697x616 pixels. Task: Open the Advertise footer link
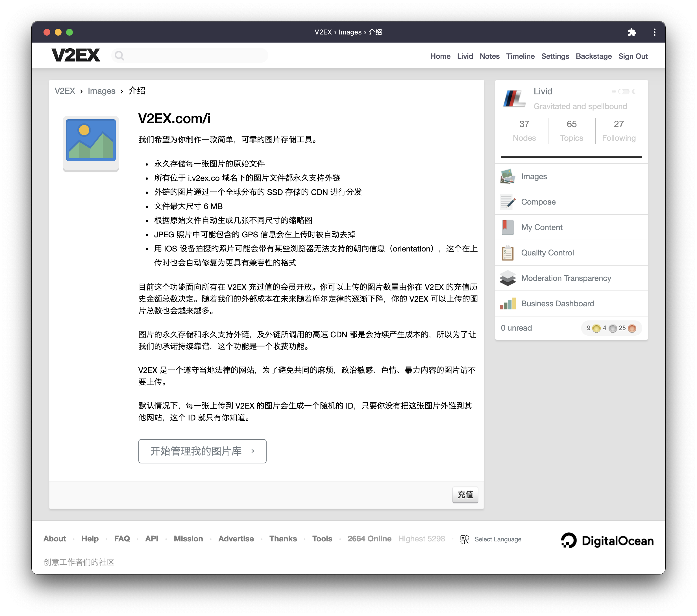point(236,539)
